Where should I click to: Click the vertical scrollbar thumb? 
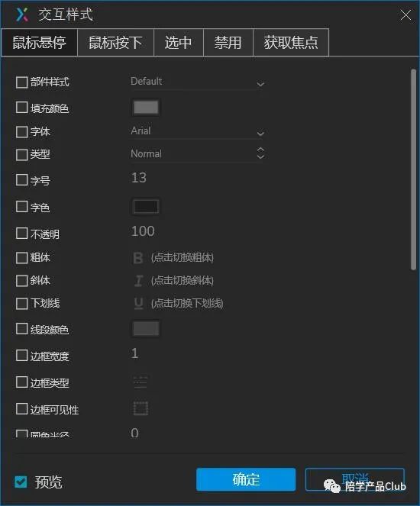[413, 169]
